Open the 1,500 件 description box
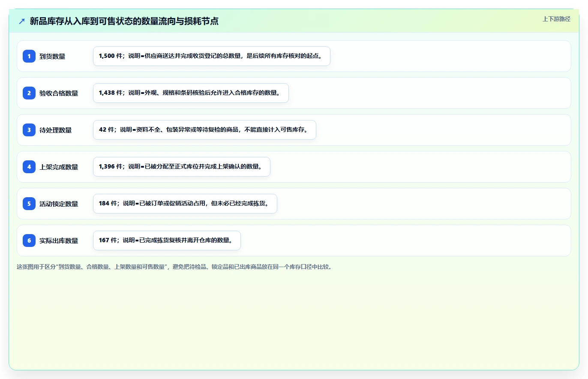This screenshot has height=379, width=588. pyautogui.click(x=212, y=56)
